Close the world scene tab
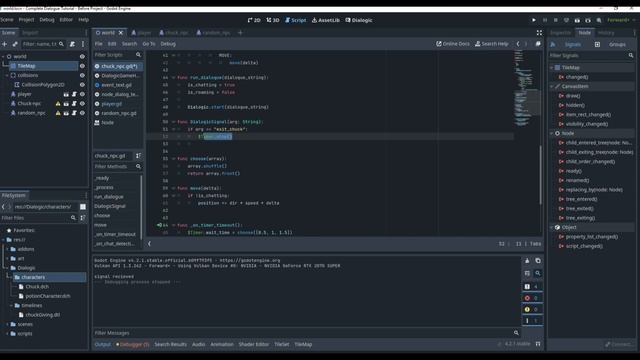 tap(121, 33)
